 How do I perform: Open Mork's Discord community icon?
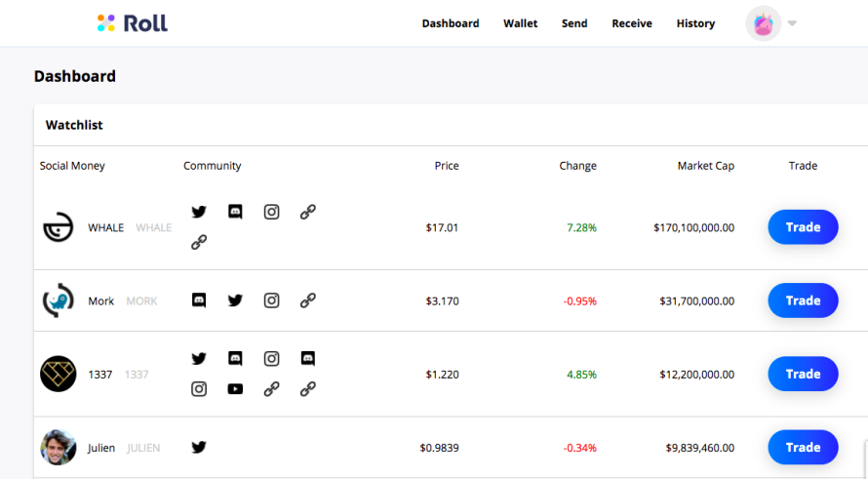tap(199, 300)
